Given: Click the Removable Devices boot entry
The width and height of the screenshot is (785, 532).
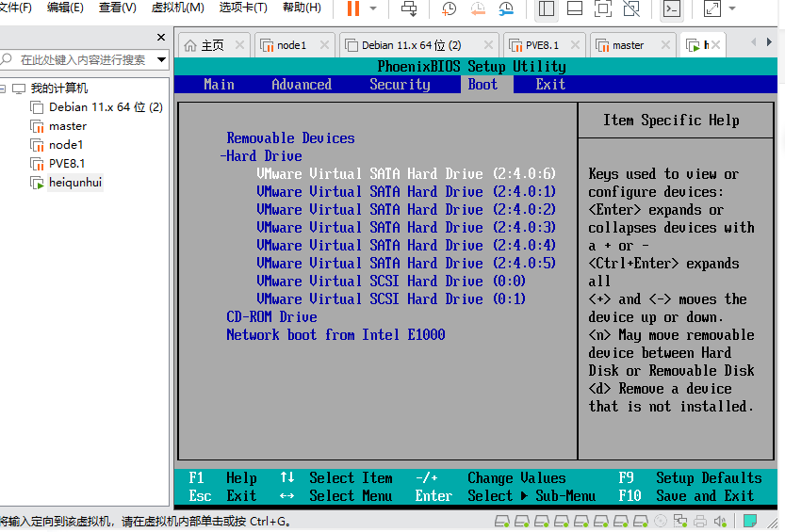Looking at the screenshot, I should click(290, 138).
